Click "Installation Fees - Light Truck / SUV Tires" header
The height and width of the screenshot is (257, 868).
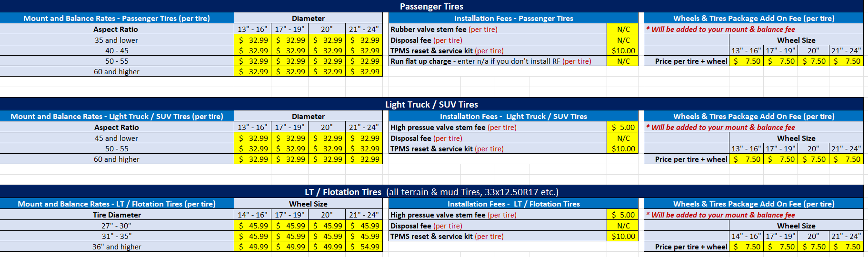(x=513, y=116)
